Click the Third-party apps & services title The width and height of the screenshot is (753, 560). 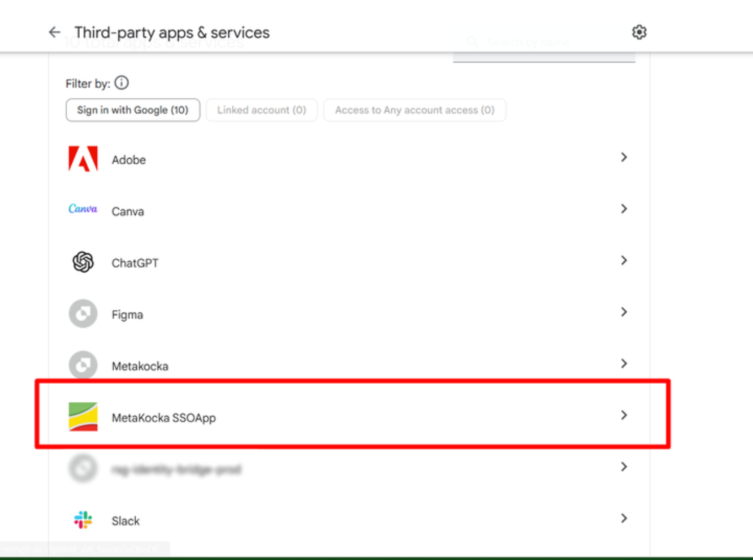coord(172,33)
